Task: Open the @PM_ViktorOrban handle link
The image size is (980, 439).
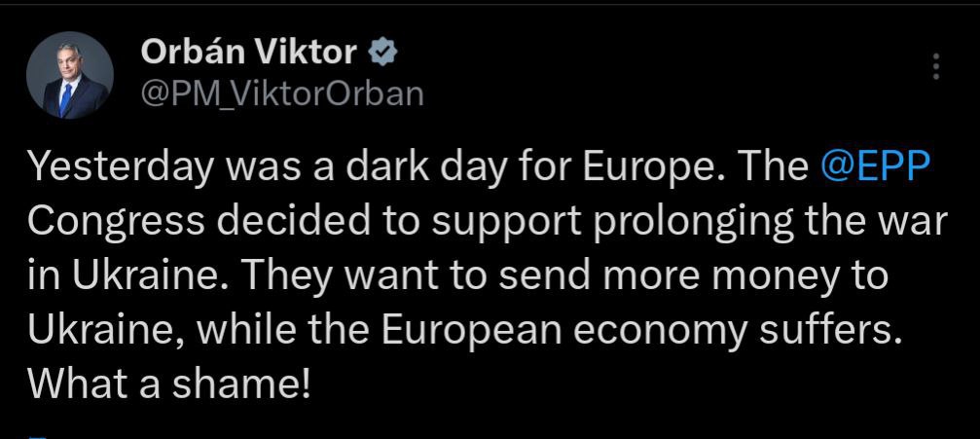Action: 283,91
